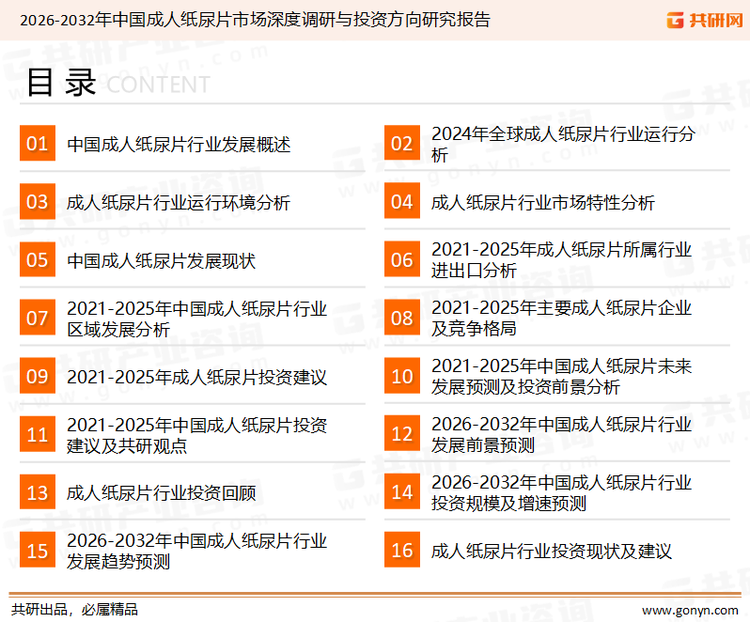Select 行业发展前景预测 entry

[562, 434]
